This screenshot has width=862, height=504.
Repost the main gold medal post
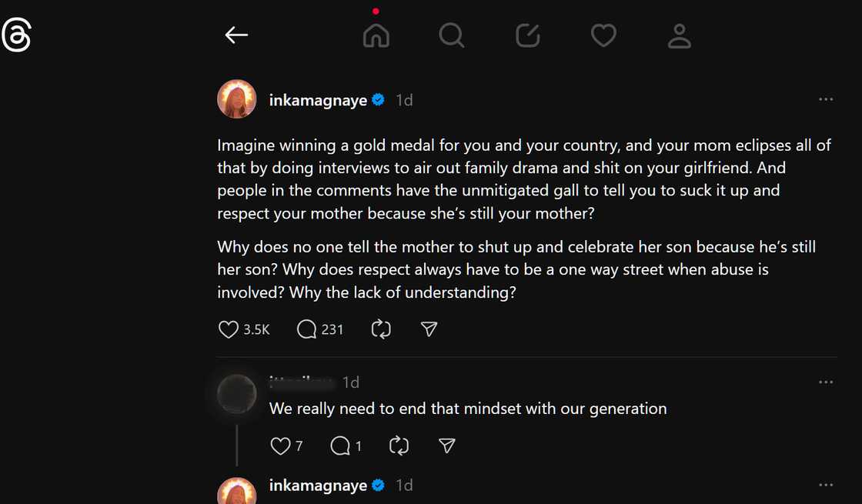click(381, 329)
